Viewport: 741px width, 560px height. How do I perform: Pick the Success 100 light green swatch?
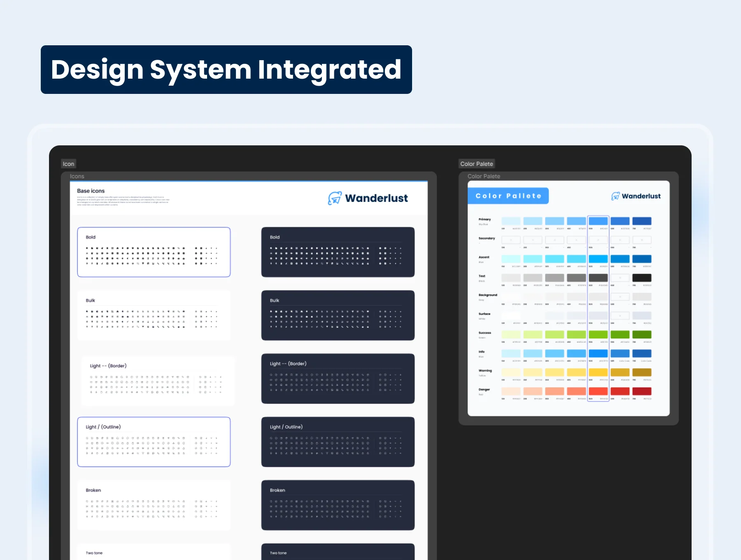511,335
